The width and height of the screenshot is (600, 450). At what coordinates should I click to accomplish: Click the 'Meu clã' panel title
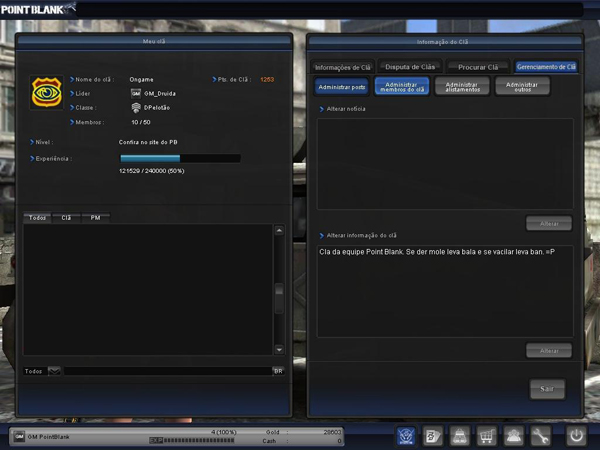coord(154,41)
